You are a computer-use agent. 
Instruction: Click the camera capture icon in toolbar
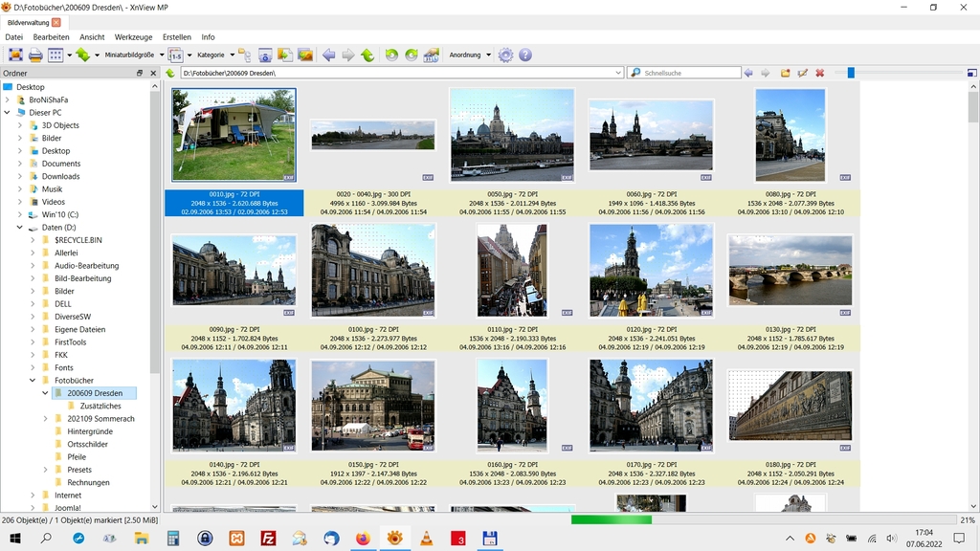265,55
